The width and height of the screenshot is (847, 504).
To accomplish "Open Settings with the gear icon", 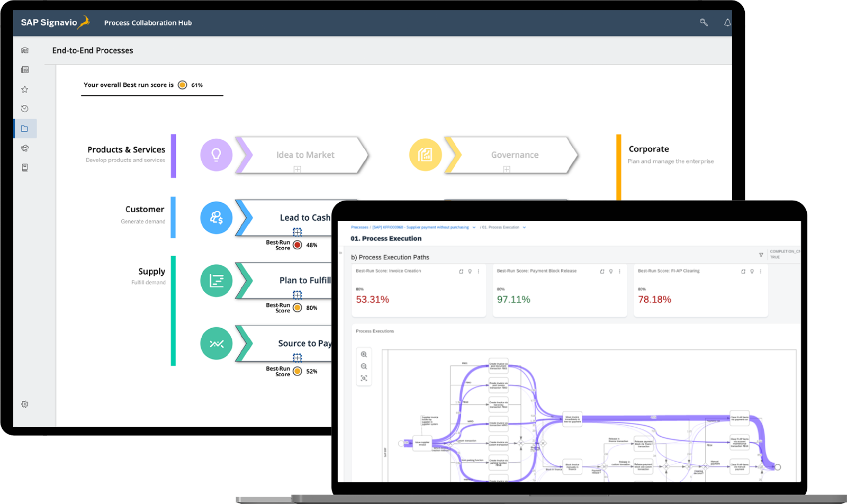I will (24, 404).
